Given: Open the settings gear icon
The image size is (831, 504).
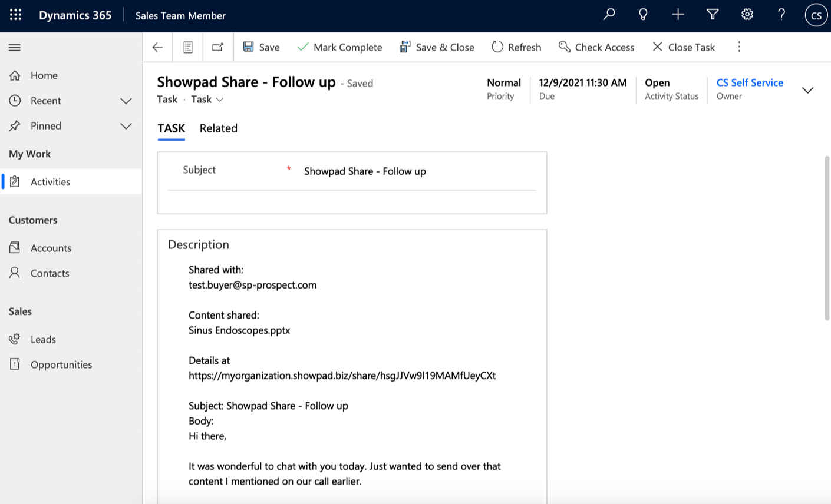Looking at the screenshot, I should 747,15.
